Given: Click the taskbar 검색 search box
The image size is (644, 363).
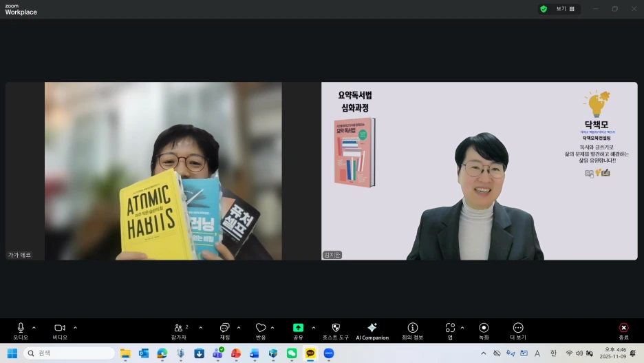Looking at the screenshot, I should (69, 353).
